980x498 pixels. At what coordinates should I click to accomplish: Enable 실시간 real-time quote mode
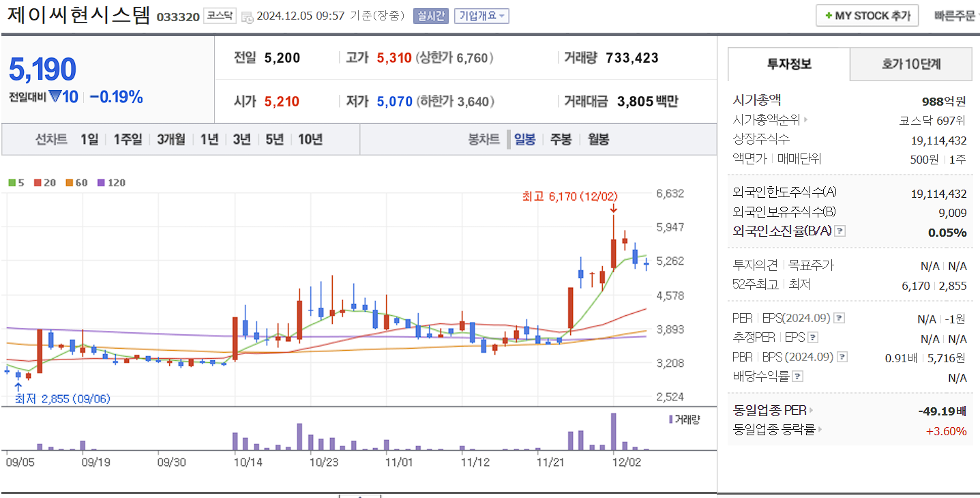(430, 15)
